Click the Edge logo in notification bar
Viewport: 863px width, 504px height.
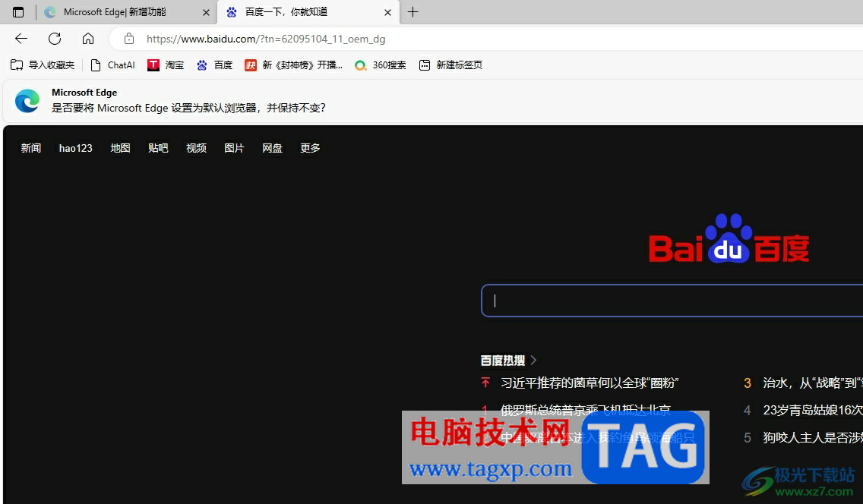(x=27, y=101)
